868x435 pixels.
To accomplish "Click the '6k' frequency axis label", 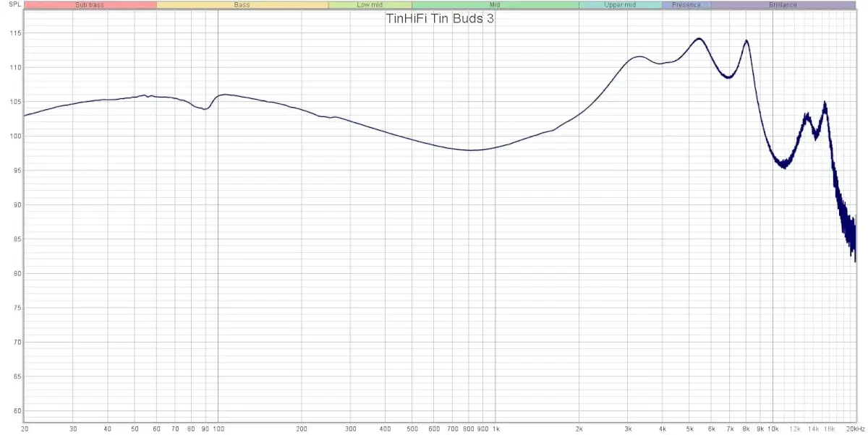I will pyautogui.click(x=711, y=428).
